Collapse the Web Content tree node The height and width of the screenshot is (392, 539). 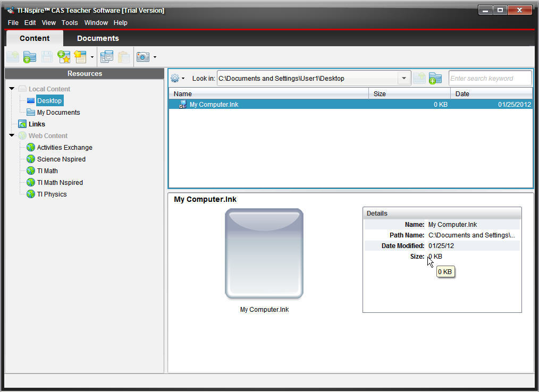pyautogui.click(x=12, y=135)
